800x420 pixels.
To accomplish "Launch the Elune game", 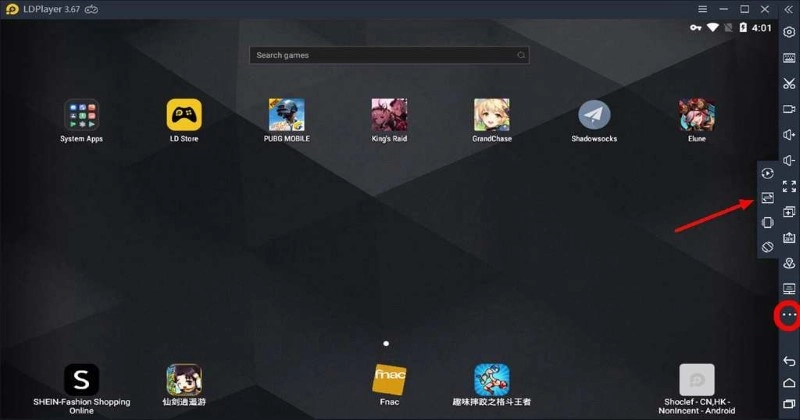I will tap(696, 115).
